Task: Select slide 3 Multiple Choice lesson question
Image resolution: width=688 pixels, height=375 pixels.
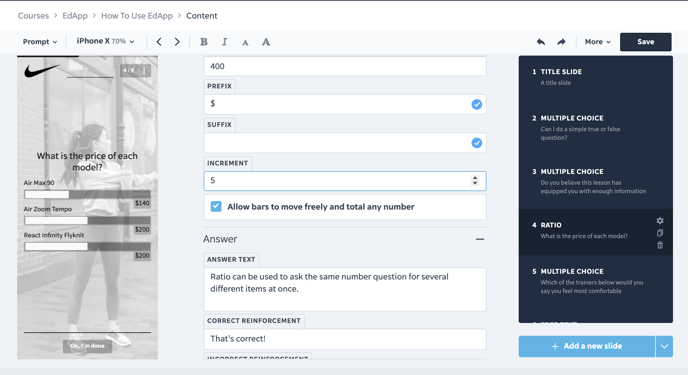Action: pyautogui.click(x=595, y=181)
